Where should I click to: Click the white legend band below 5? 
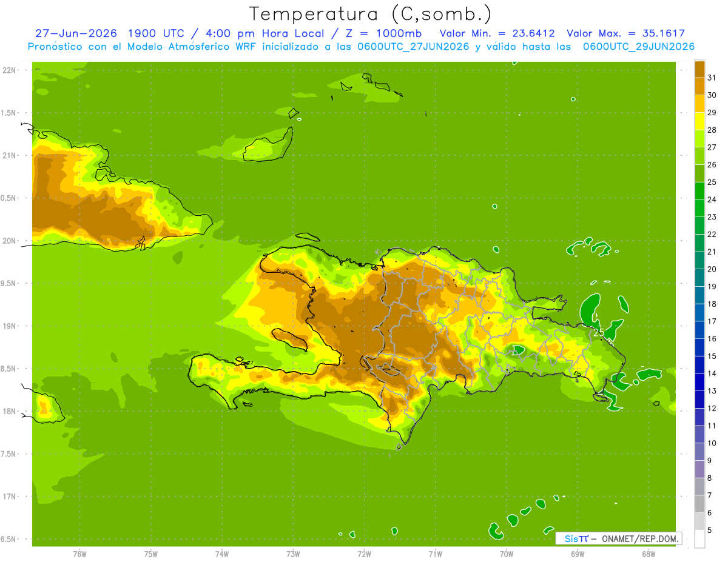[x=699, y=538]
